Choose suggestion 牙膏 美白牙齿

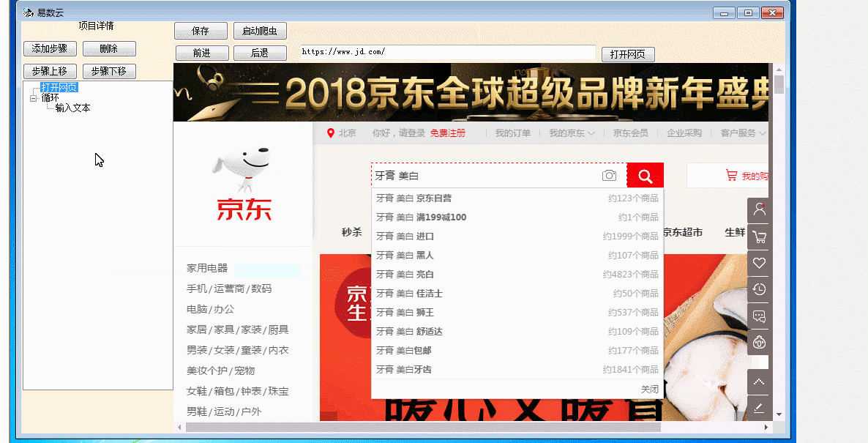[x=517, y=369]
